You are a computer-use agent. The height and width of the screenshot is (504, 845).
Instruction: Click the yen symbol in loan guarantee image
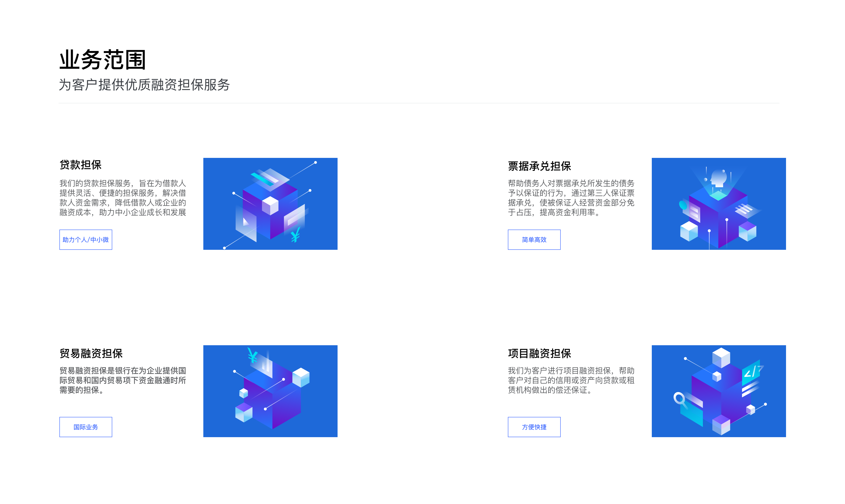tap(296, 235)
